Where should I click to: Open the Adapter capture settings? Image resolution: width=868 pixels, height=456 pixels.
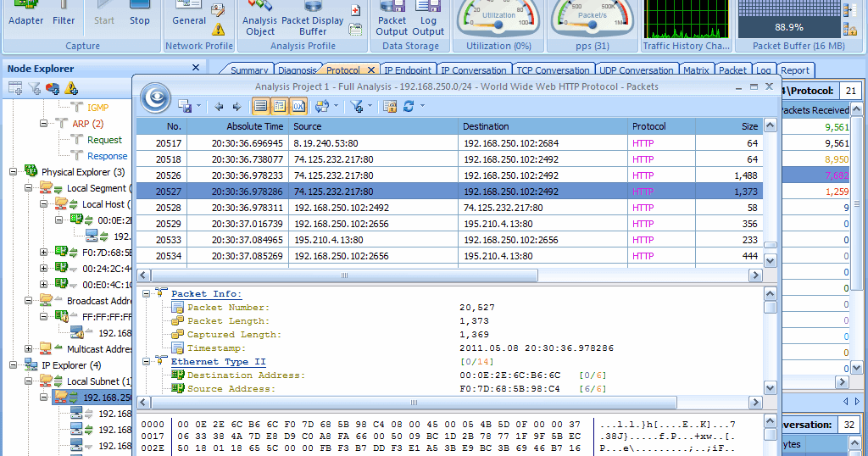coord(25,14)
